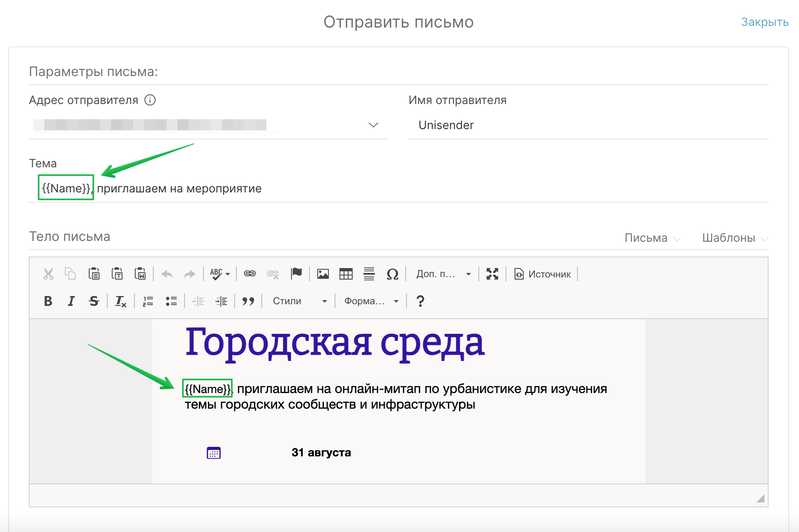Maximize the editor to fullscreen
The height and width of the screenshot is (532, 799).
point(492,274)
